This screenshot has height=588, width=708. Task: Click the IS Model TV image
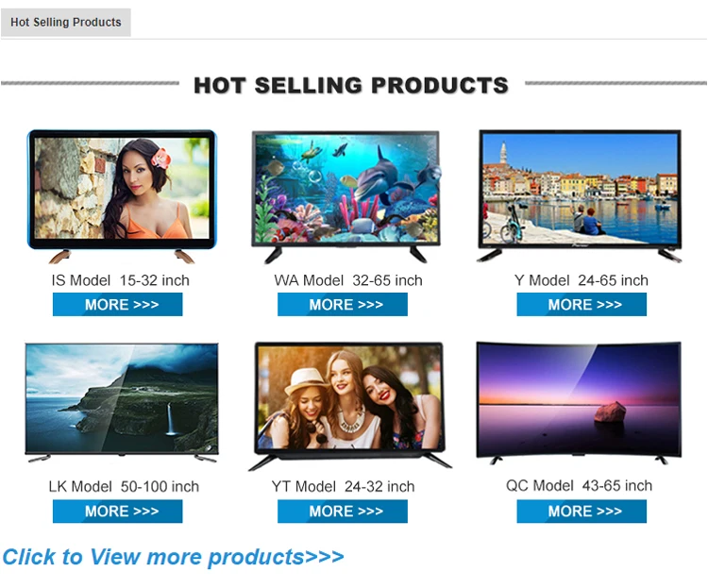pos(121,193)
